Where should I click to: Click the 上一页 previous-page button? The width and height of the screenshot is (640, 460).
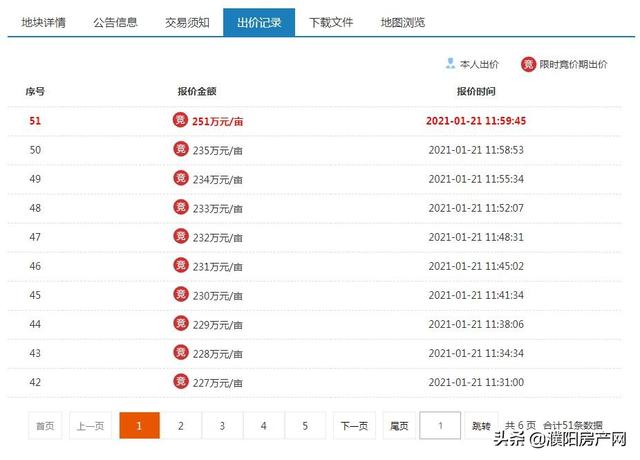click(x=90, y=426)
